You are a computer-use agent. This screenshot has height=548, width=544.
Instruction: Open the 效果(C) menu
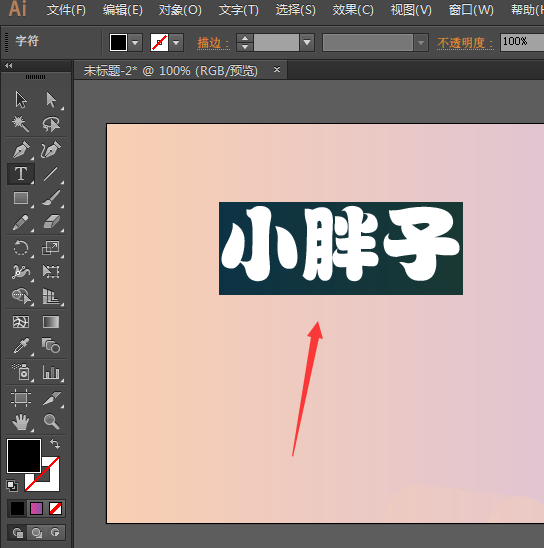(353, 10)
